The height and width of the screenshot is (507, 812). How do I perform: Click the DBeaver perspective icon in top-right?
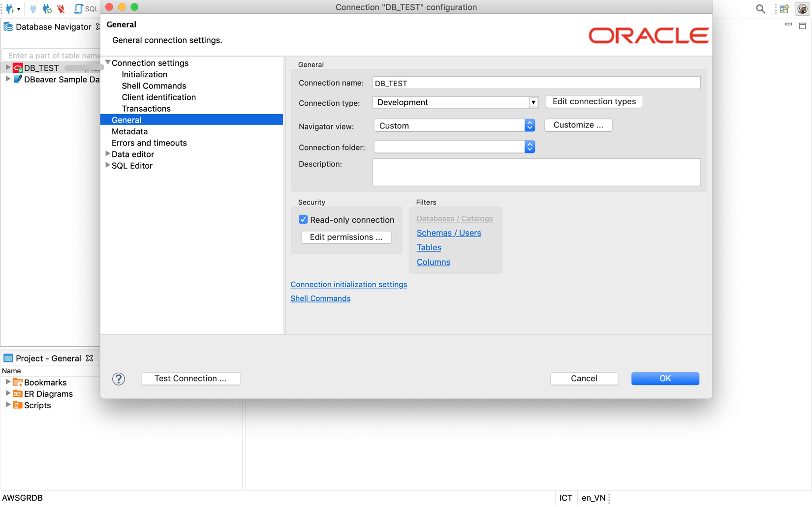tap(802, 9)
